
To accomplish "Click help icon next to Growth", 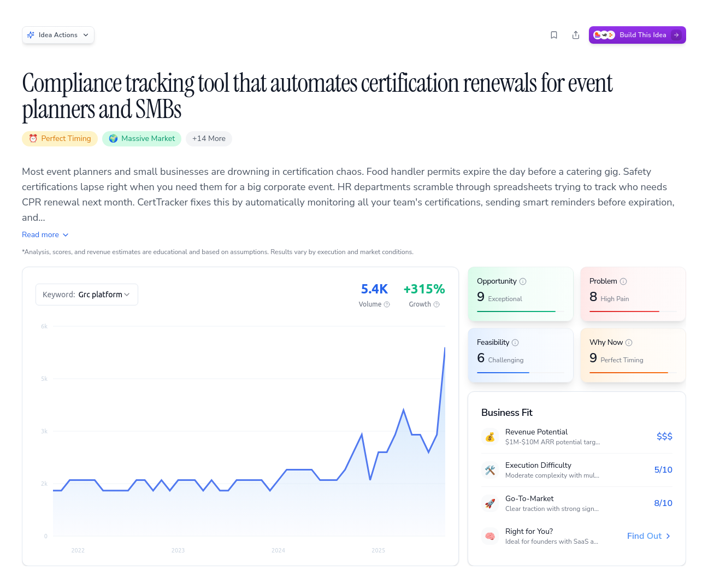I will tap(436, 304).
